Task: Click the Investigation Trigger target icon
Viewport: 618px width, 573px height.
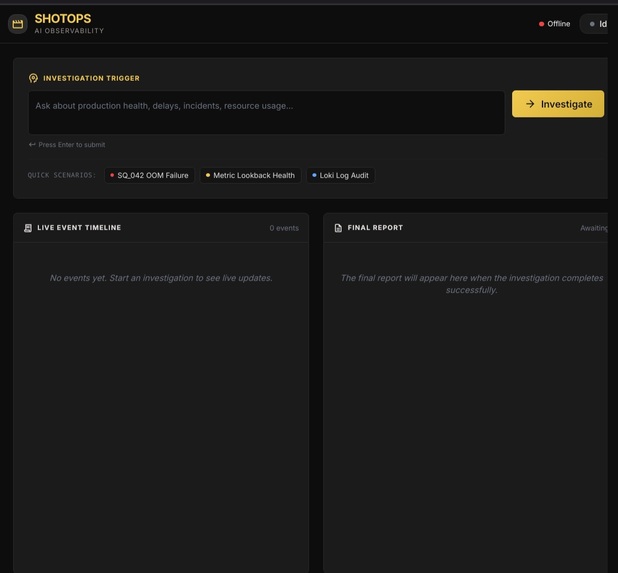Action: (x=34, y=78)
